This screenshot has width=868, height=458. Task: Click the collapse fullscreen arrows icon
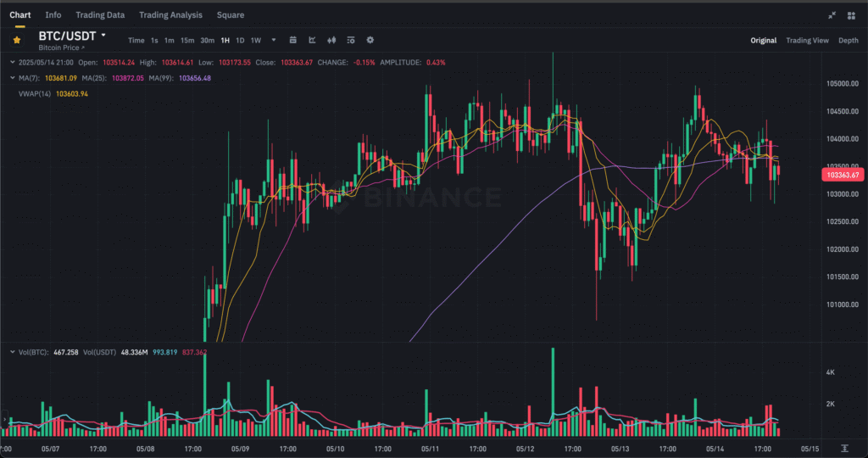click(832, 15)
